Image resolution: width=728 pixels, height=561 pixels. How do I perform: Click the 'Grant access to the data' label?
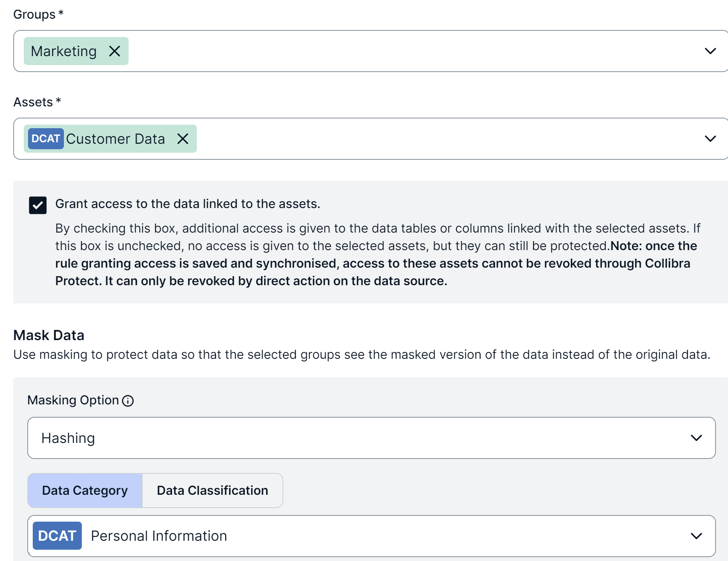187,204
